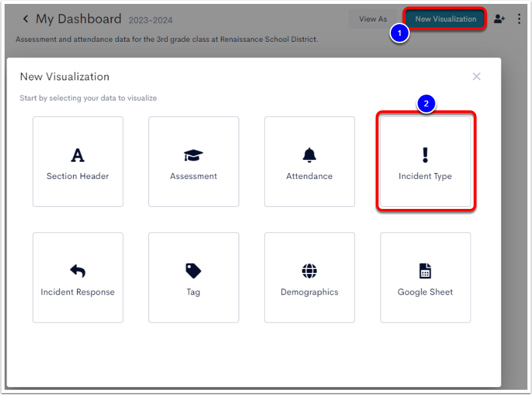The width and height of the screenshot is (532, 395).
Task: Select the Assessment graduation cap icon
Action: 193,155
